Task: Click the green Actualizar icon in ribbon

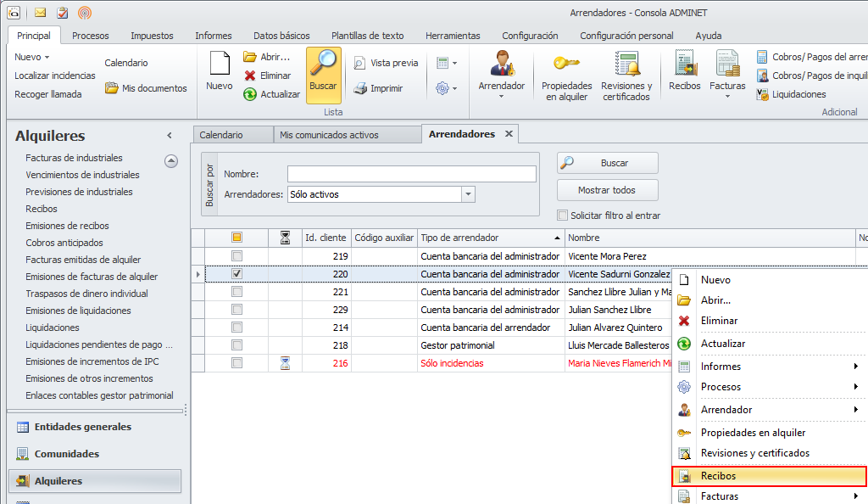Action: (x=250, y=94)
